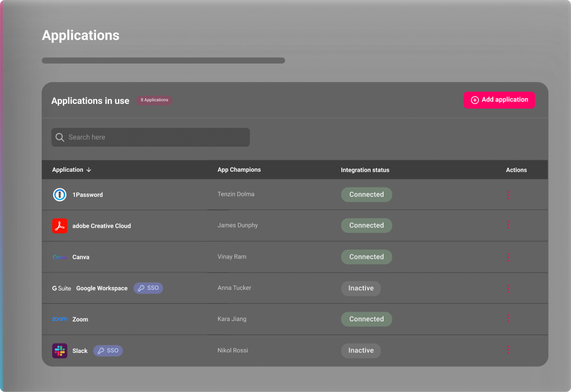Click Connected status for adobe Creative Cloud
This screenshot has height=392, width=571.
pyautogui.click(x=366, y=225)
